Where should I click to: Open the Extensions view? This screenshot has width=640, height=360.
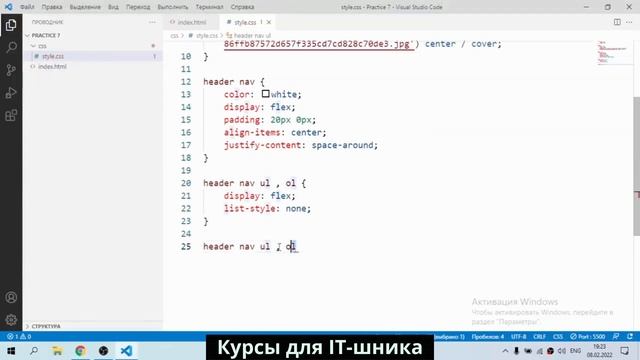click(11, 116)
